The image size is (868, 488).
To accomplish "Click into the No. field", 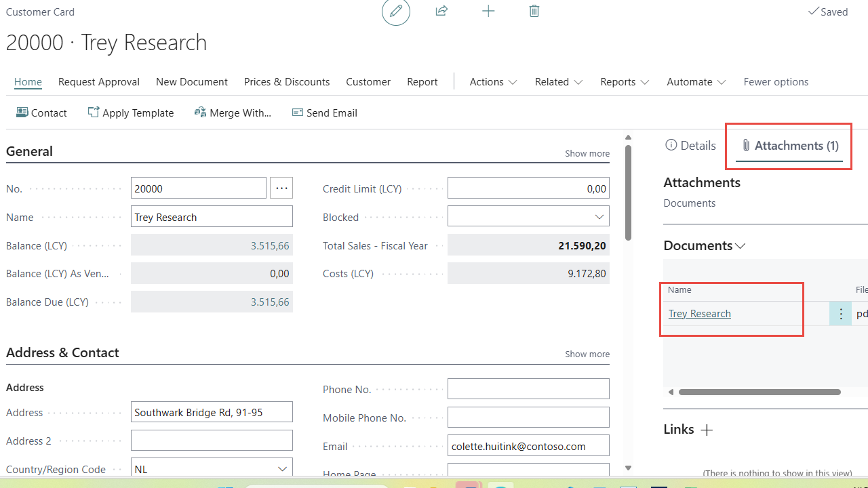I will coord(199,188).
